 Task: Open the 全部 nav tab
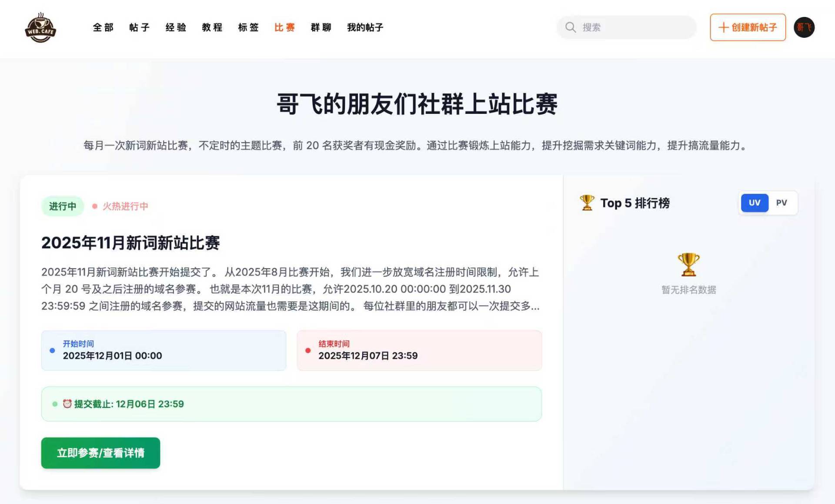[x=103, y=27]
